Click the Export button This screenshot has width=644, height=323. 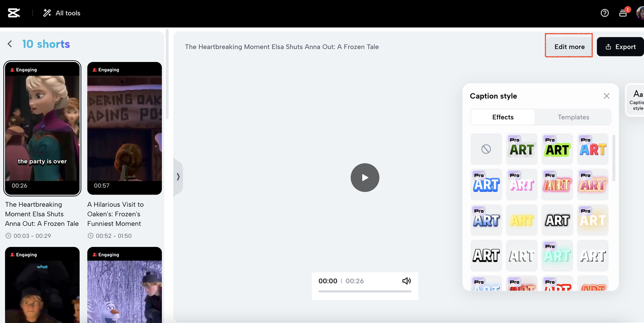click(620, 47)
